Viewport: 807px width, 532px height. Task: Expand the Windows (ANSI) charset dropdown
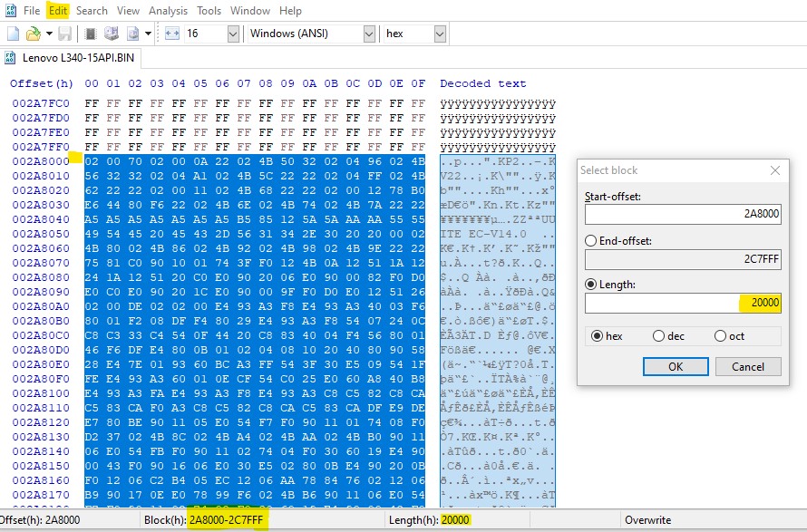coord(369,34)
